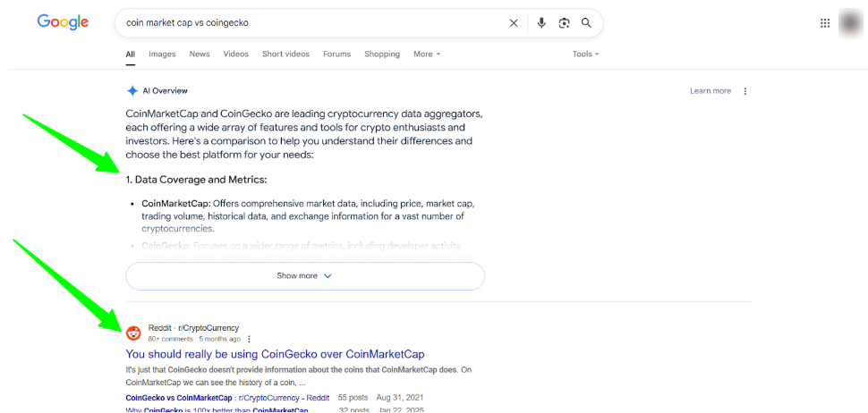
Task: Click the 'Aug 31, 2021' date text
Action: click(x=400, y=398)
